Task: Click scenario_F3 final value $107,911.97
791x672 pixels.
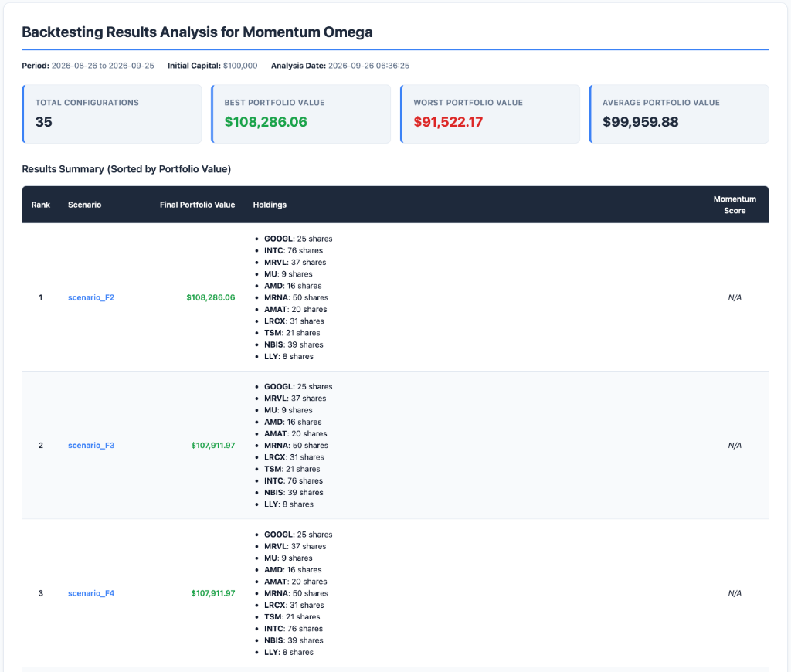Action: (x=213, y=446)
